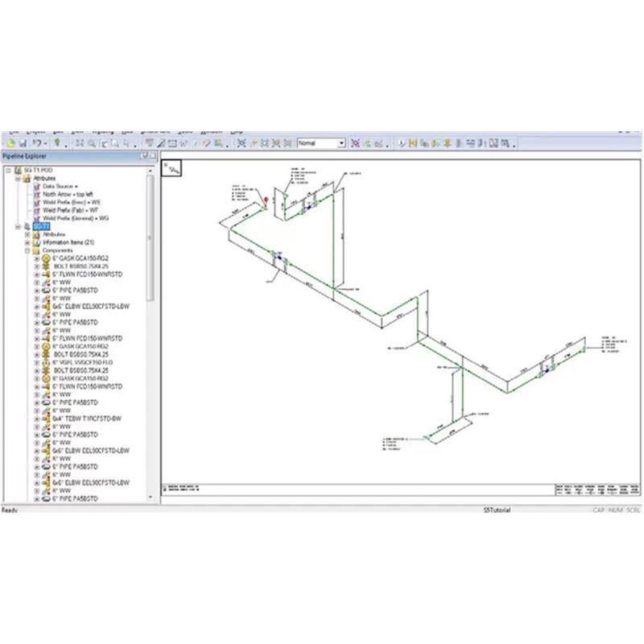Viewport: 644px width, 644px height.
Task: Click the Components folder icon
Action: 36,250
